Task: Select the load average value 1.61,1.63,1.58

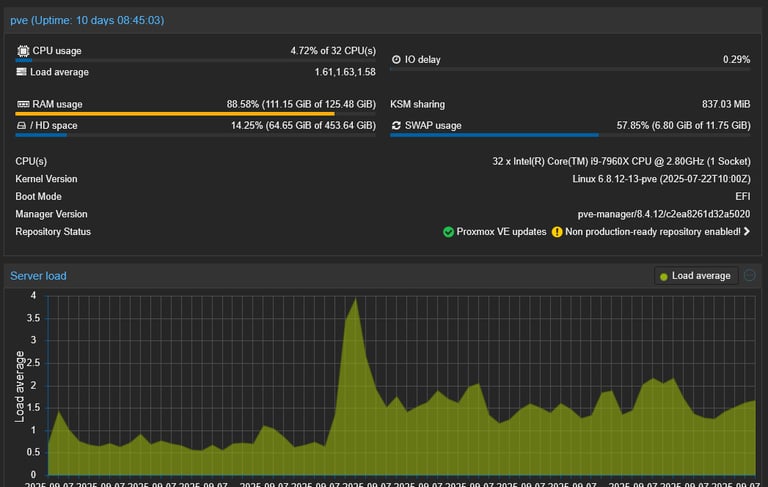Action: pyautogui.click(x=345, y=72)
